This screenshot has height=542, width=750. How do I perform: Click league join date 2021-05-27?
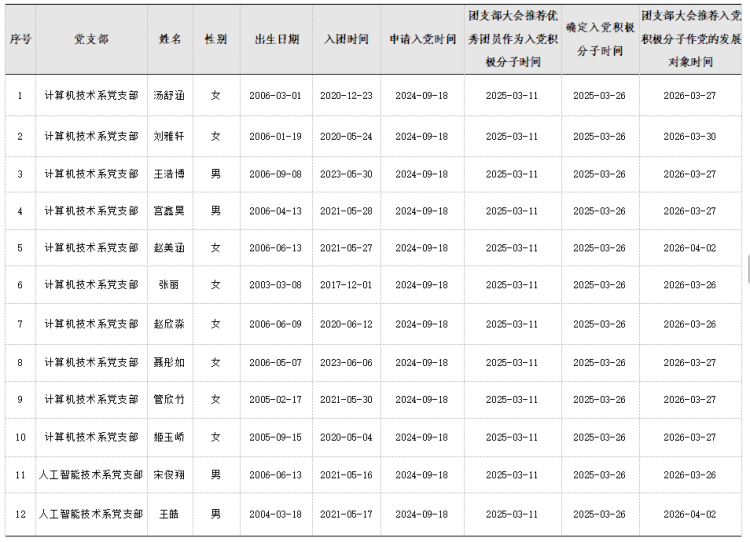[346, 248]
